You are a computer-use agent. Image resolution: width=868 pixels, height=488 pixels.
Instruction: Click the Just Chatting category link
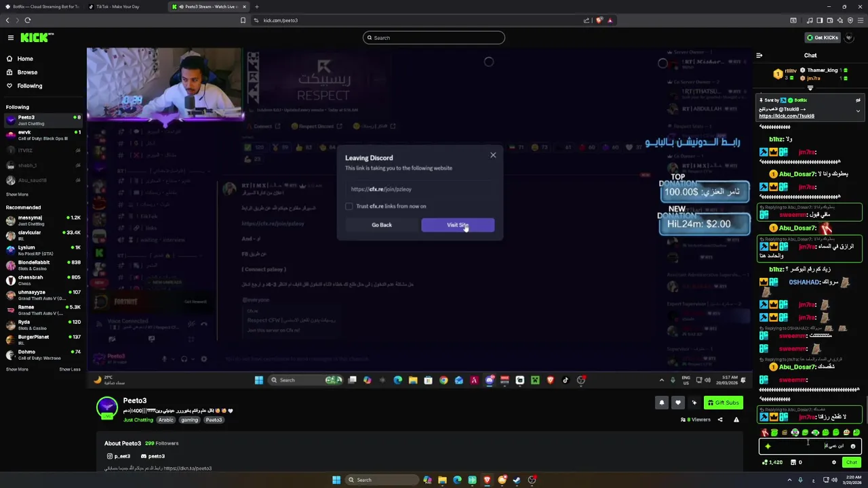point(138,420)
